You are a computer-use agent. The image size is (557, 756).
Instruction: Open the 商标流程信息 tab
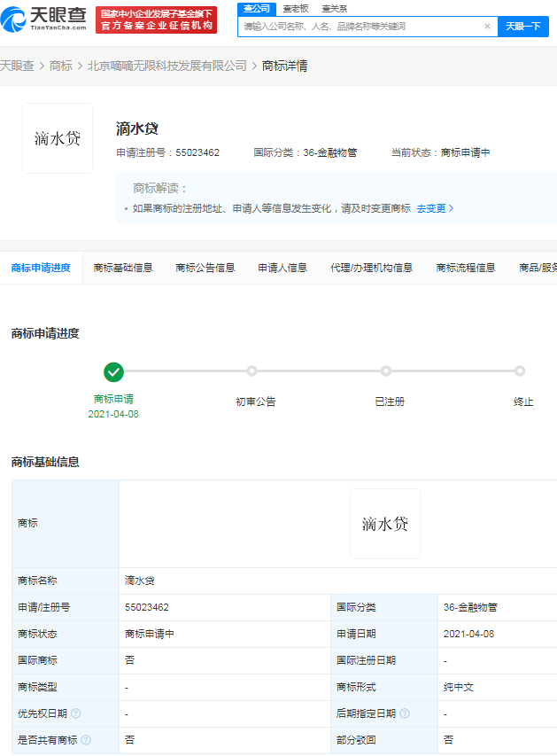[466, 268]
